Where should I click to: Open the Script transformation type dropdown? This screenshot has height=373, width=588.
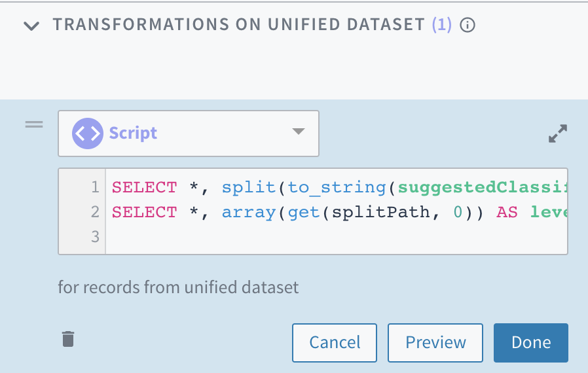point(189,133)
